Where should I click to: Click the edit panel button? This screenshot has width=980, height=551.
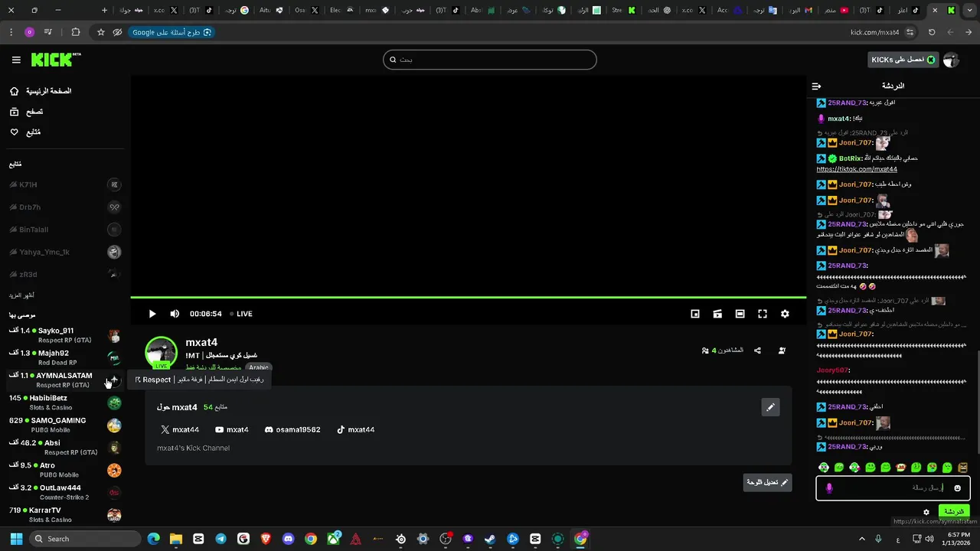point(768,483)
